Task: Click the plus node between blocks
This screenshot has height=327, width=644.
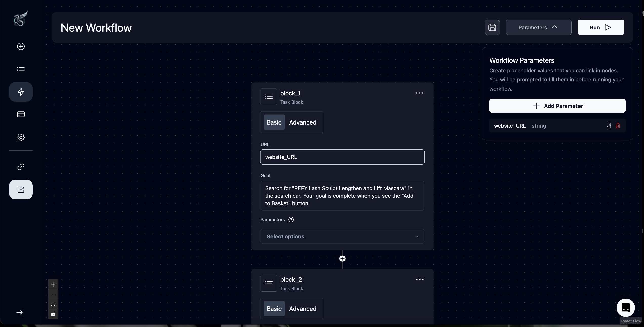Action: [x=342, y=259]
